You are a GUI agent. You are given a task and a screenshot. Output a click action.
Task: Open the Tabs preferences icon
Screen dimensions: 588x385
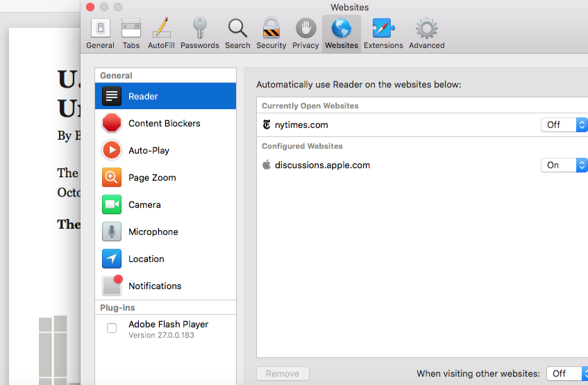131,28
